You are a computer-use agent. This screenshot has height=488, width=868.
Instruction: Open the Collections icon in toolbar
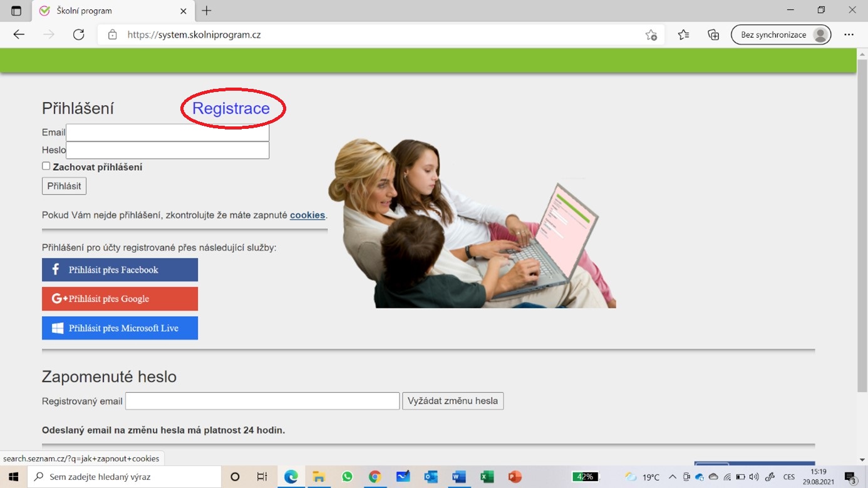pos(713,35)
